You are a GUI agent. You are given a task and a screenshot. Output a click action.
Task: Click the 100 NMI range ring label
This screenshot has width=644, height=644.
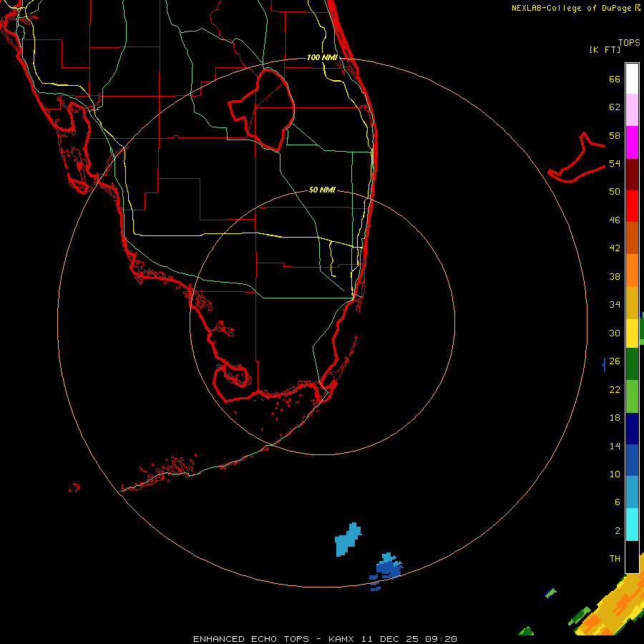click(322, 57)
